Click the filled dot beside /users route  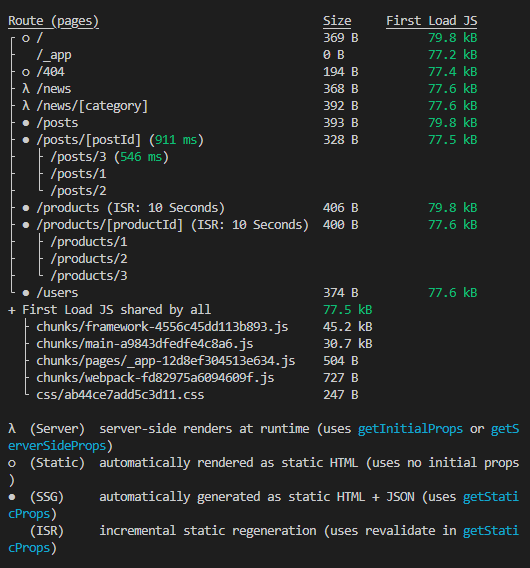[26, 293]
